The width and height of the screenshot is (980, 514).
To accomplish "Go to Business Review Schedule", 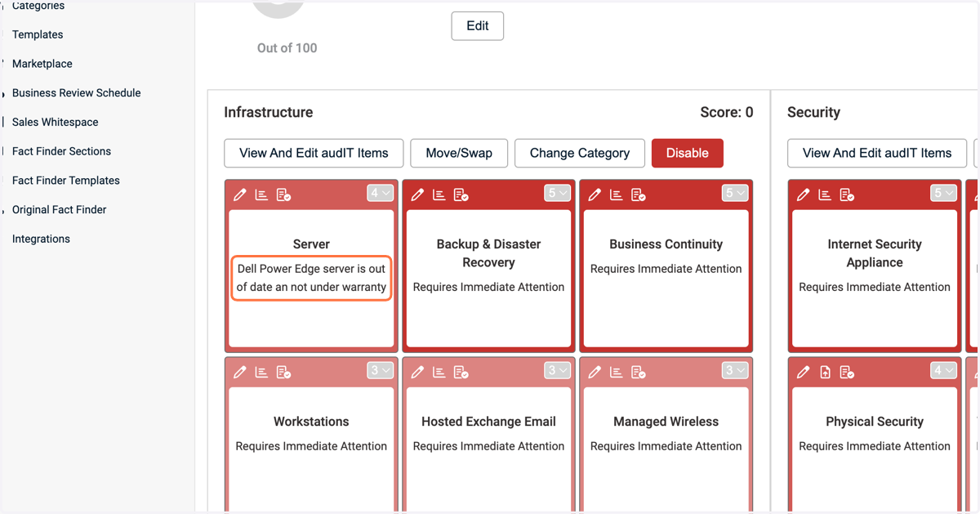I will 77,93.
